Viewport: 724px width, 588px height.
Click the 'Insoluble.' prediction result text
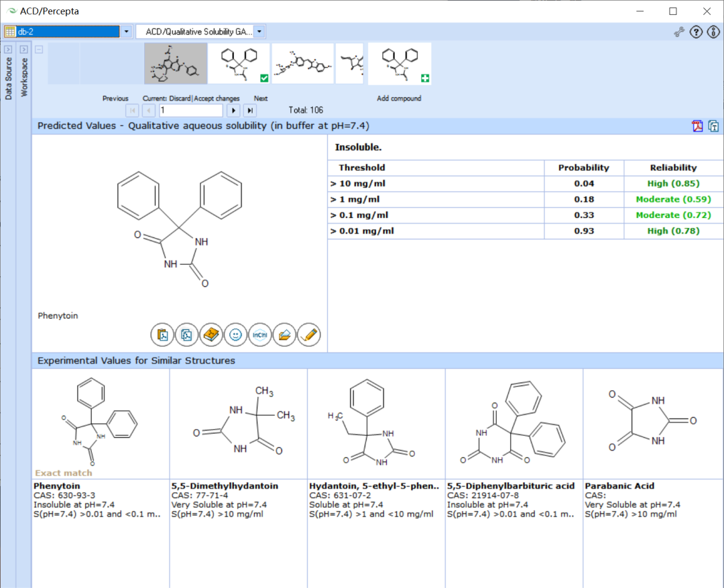(x=358, y=148)
